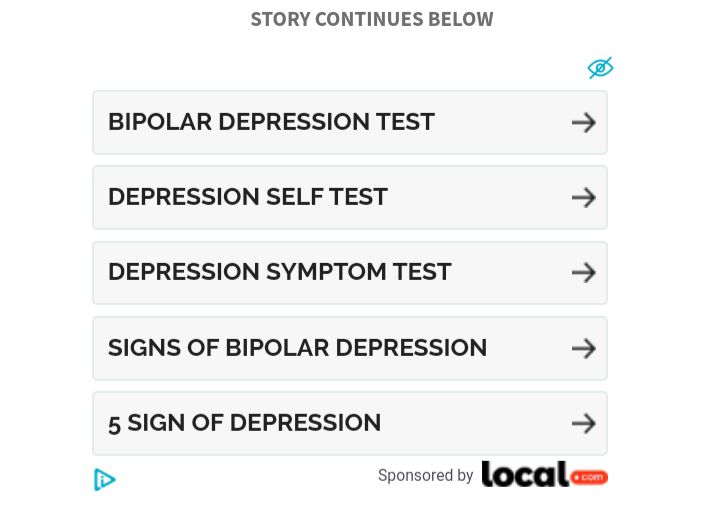
Task: Click empty area of Bipolar Depression Test button
Action: [x=503, y=123]
